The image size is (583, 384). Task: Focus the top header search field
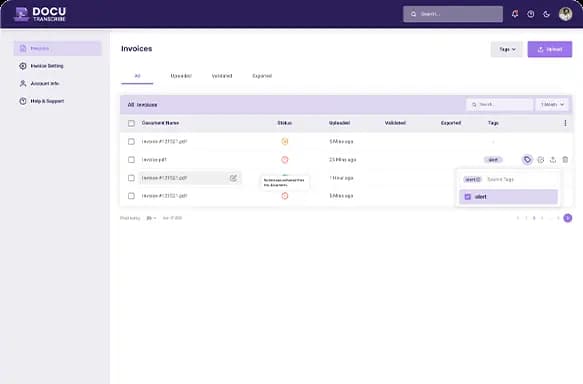coord(452,14)
